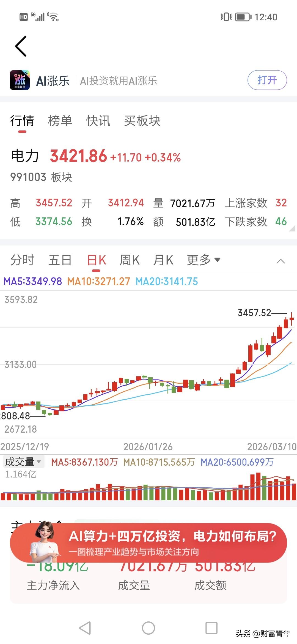This screenshot has width=297, height=644.
Task: Select the 五日 chart tab
Action: click(x=60, y=260)
